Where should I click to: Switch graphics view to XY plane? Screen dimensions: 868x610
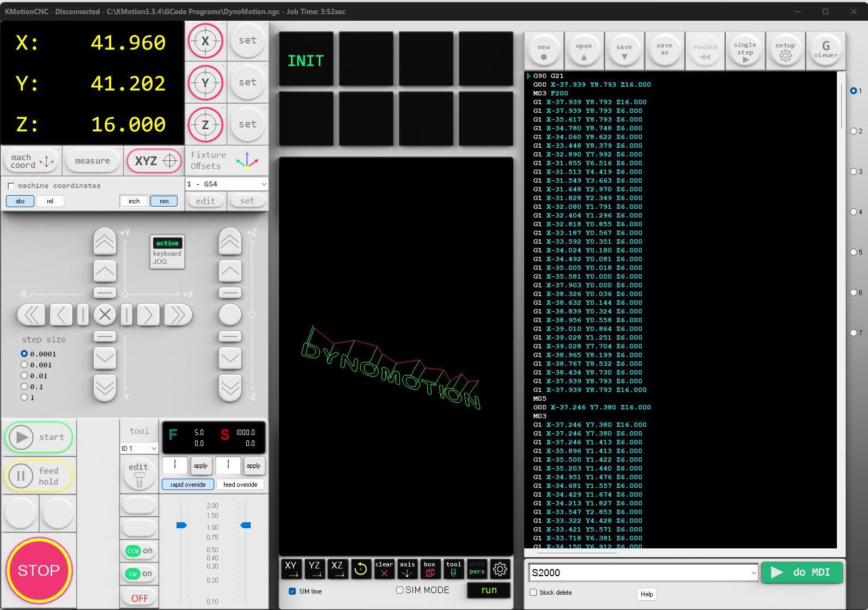(292, 569)
